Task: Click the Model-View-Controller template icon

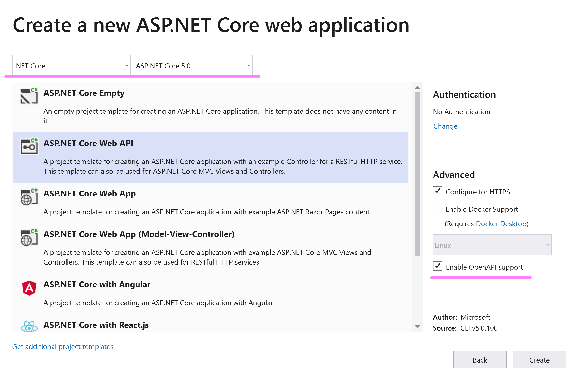Action: click(x=29, y=237)
